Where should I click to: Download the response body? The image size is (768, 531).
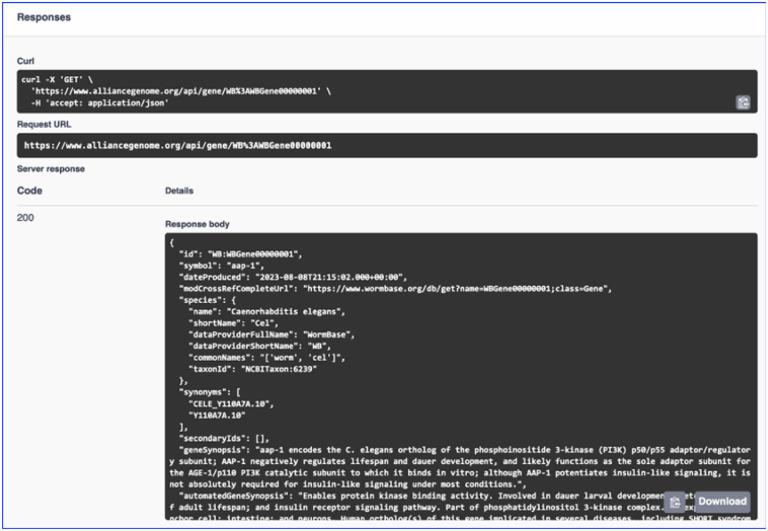(x=721, y=502)
